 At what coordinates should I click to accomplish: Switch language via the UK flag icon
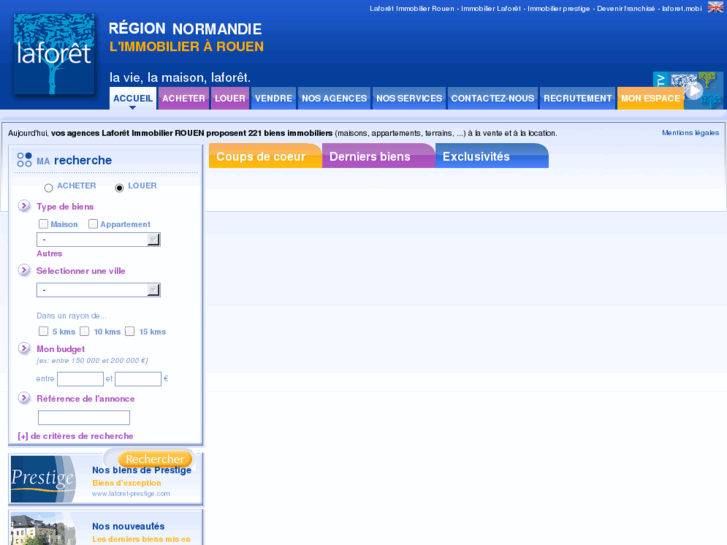(x=715, y=7)
